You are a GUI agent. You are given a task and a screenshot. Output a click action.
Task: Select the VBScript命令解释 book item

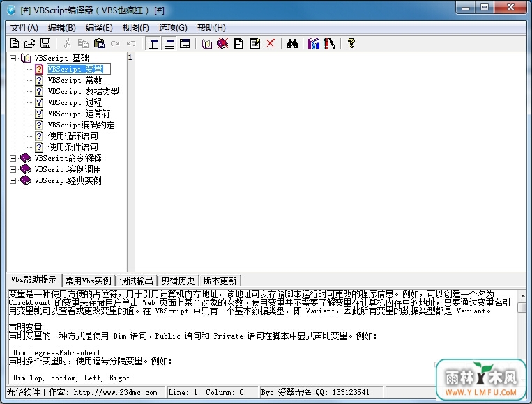click(68, 158)
